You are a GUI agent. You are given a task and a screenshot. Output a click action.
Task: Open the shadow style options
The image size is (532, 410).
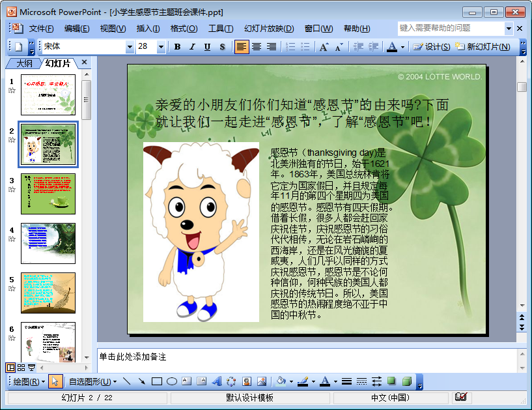[391, 381]
